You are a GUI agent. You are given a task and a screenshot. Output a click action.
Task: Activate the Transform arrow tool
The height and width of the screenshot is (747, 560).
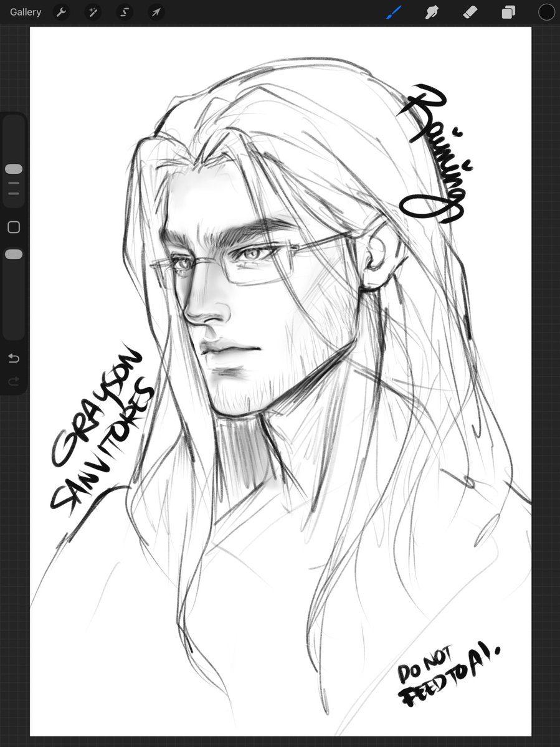coord(156,12)
